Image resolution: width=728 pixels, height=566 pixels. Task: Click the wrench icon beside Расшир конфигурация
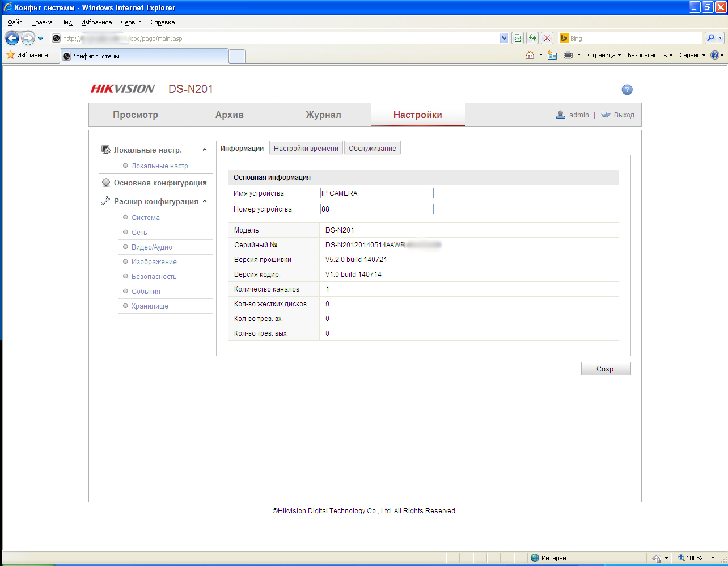coord(105,201)
